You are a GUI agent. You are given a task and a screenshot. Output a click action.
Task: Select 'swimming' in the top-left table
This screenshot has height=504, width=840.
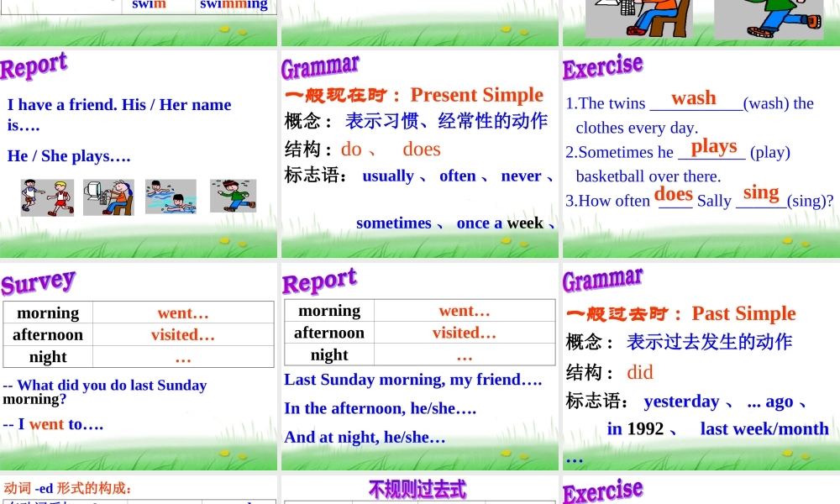tap(234, 5)
